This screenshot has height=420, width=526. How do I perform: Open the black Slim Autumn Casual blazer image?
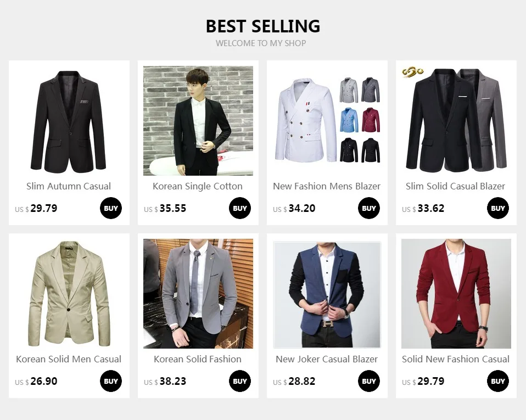pyautogui.click(x=69, y=121)
